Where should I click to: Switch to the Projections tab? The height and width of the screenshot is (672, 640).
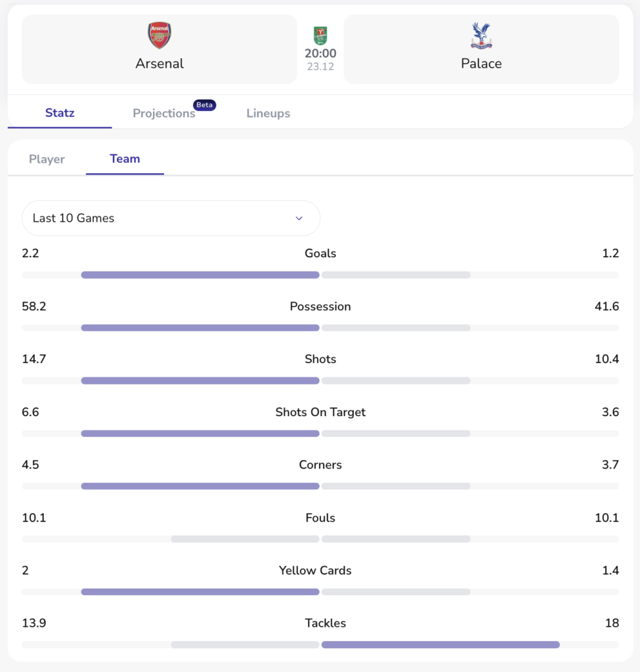[164, 113]
